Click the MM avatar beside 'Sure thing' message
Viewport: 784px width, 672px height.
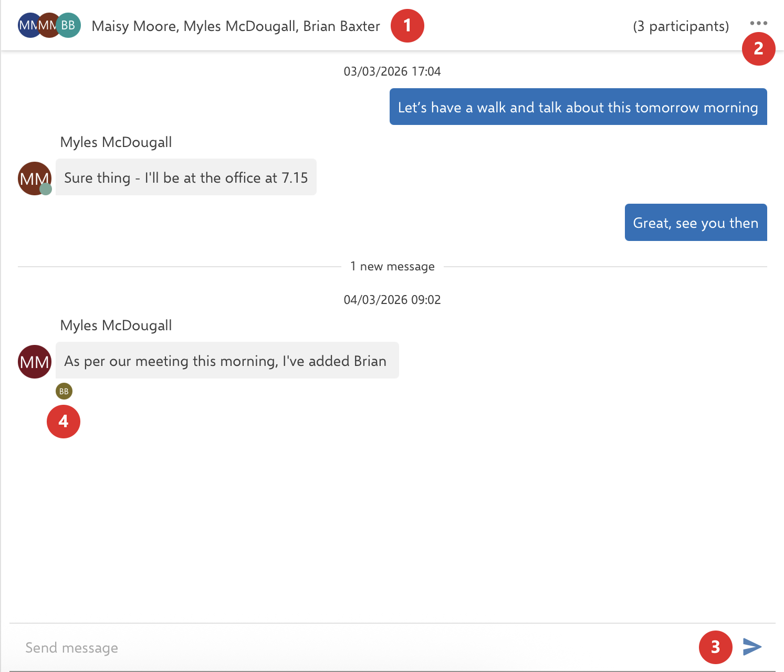pyautogui.click(x=35, y=178)
